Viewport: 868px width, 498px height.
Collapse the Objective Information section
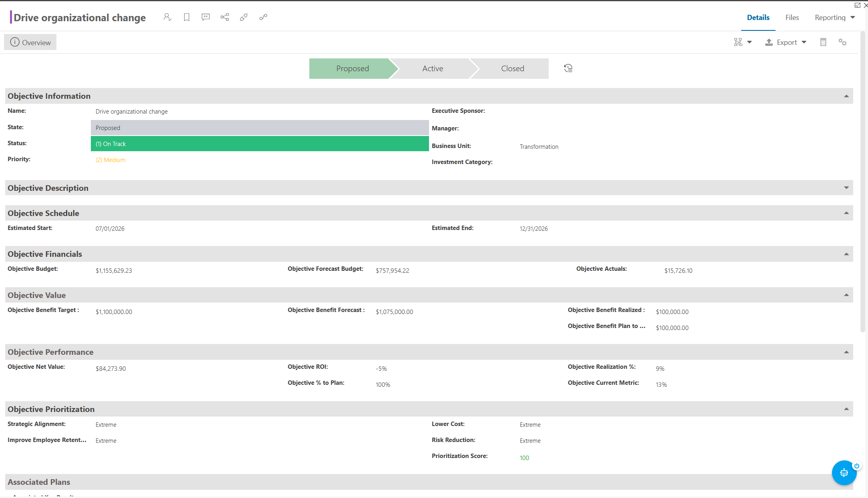coord(846,96)
